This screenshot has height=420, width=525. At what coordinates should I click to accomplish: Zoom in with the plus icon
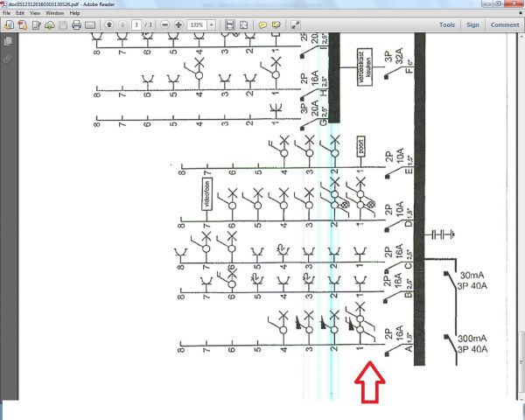point(178,24)
